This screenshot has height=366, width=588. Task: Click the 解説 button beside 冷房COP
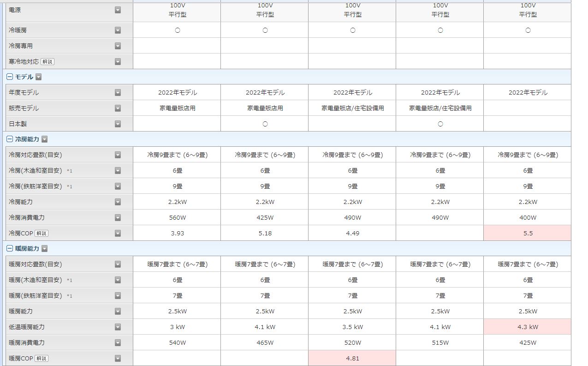41,233
